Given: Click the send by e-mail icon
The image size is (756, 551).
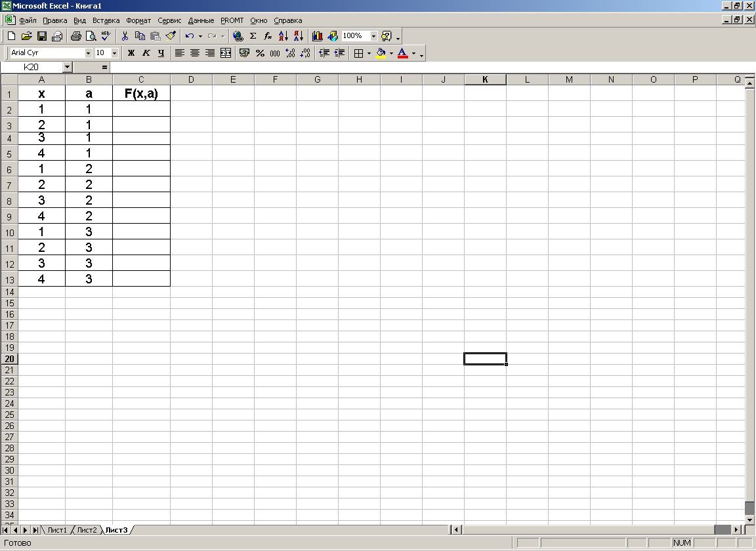Looking at the screenshot, I should point(57,36).
